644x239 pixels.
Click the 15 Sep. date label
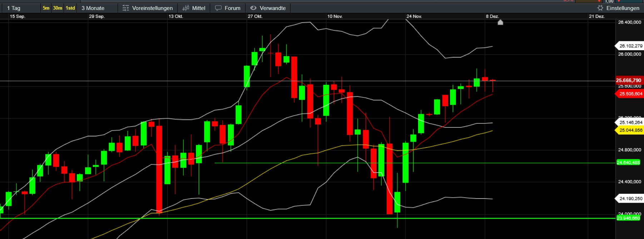tap(18, 16)
